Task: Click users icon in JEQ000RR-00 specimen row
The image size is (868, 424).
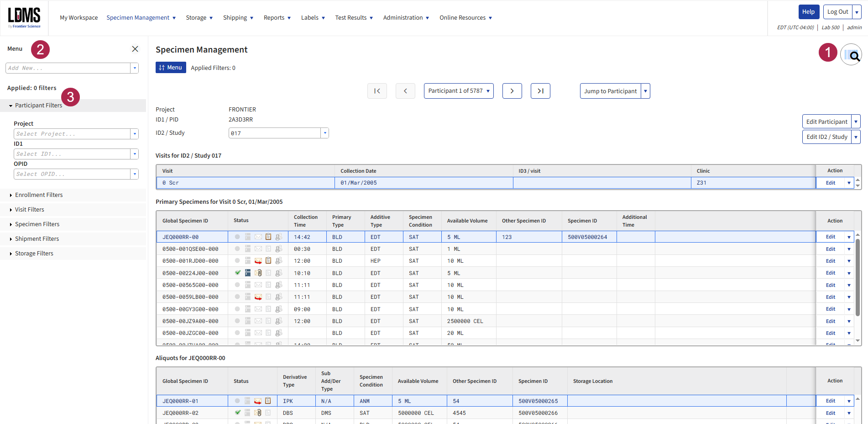Action: 278,237
